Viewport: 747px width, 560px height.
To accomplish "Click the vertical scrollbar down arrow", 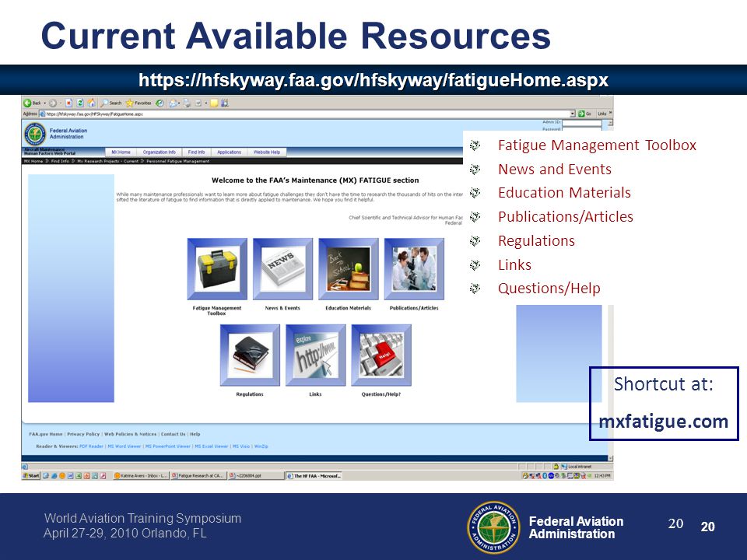I will pos(610,457).
